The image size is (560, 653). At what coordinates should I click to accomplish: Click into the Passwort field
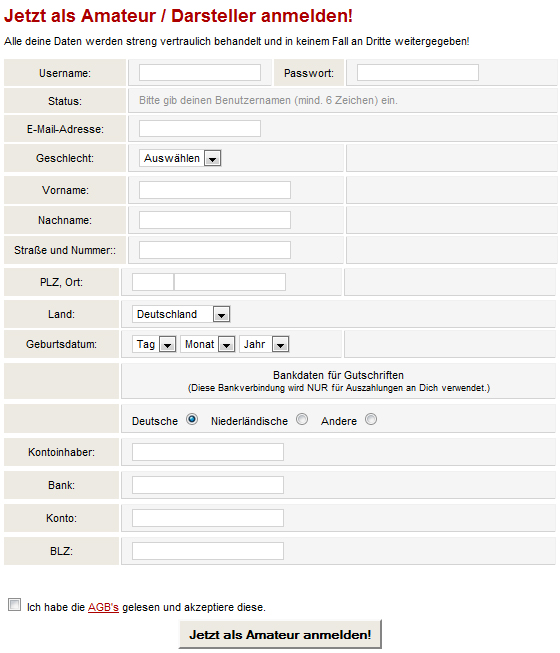click(x=418, y=72)
